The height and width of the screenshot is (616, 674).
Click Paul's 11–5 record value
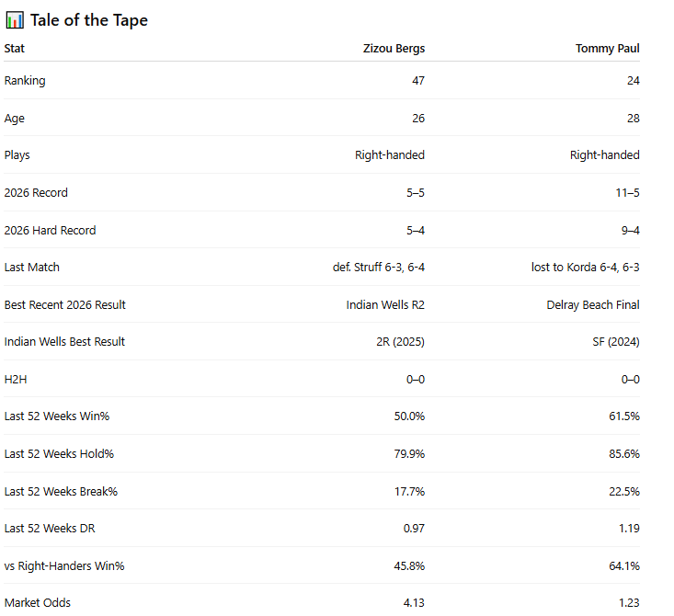point(628,192)
